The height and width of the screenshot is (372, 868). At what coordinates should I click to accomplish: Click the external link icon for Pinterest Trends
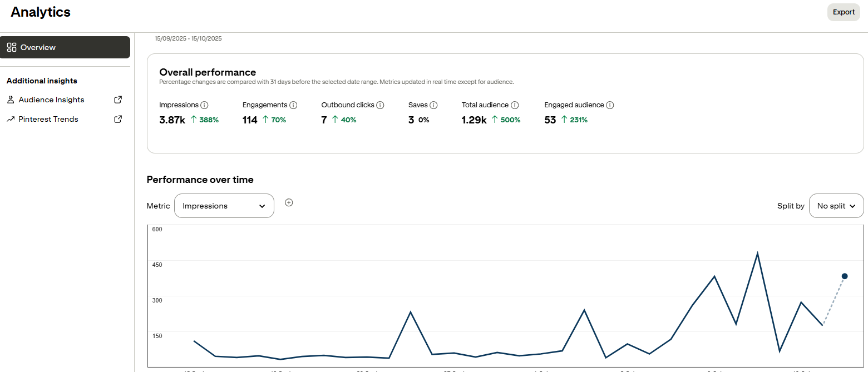click(x=118, y=120)
